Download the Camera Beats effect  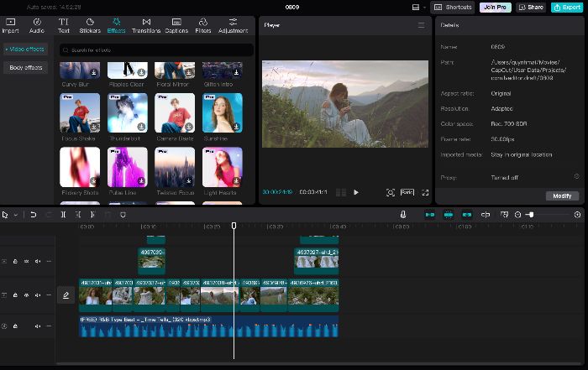[x=189, y=127]
